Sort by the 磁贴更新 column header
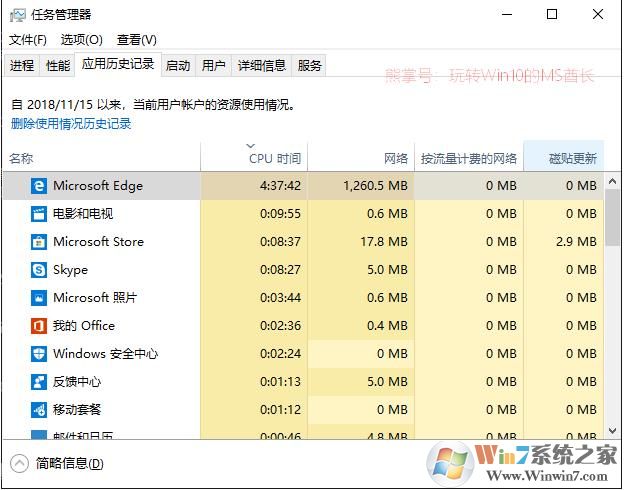The width and height of the screenshot is (624, 490). tap(564, 158)
